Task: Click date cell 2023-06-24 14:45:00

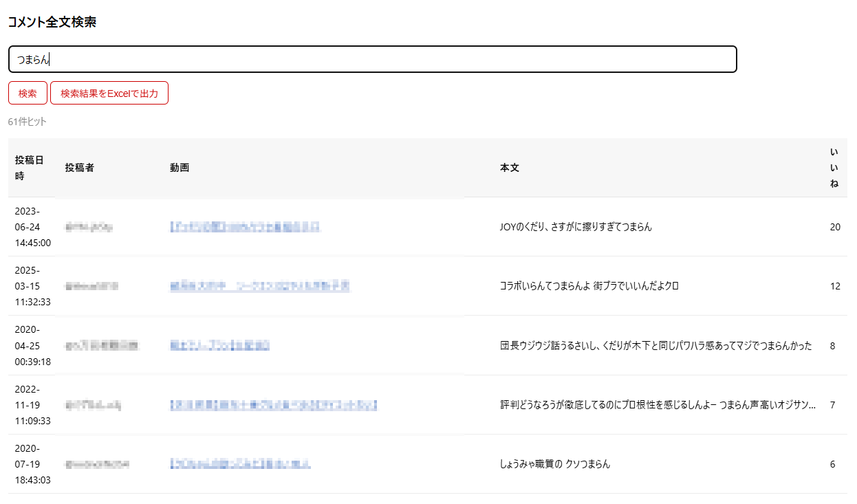Action: click(x=32, y=227)
